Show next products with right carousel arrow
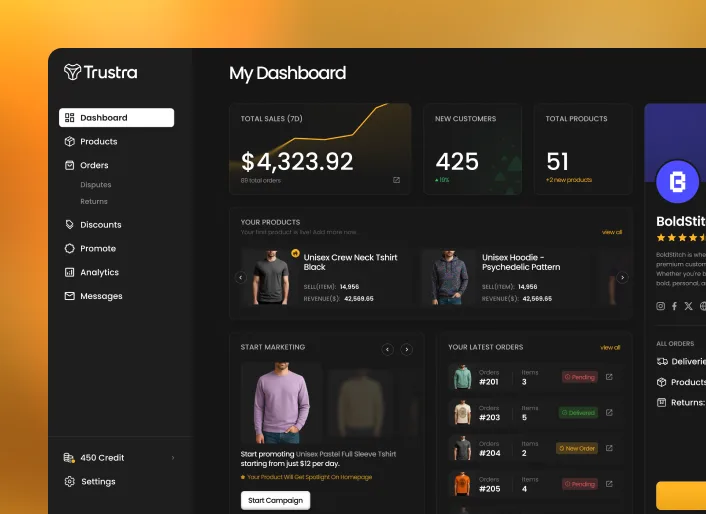Viewport: 706px width, 514px height. [x=622, y=277]
